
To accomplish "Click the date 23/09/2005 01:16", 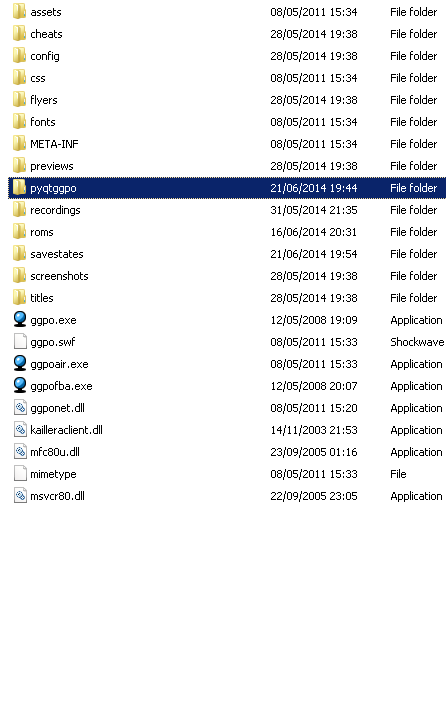I will click(314, 452).
